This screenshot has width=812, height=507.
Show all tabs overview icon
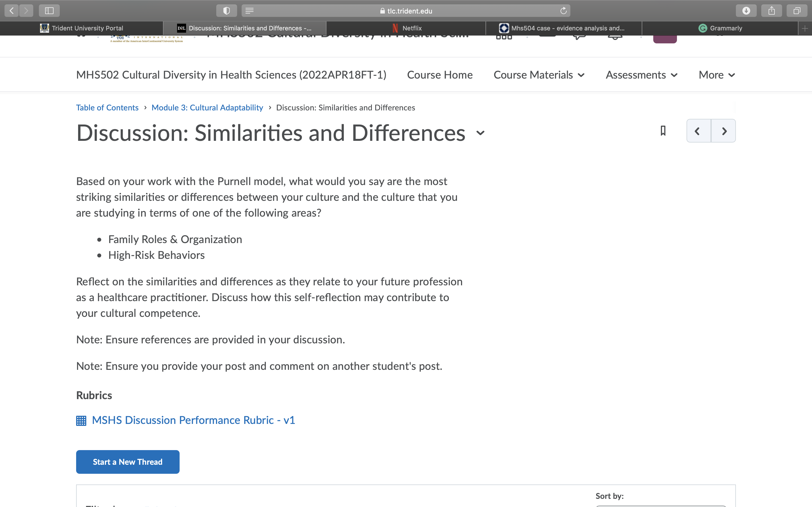coord(796,11)
